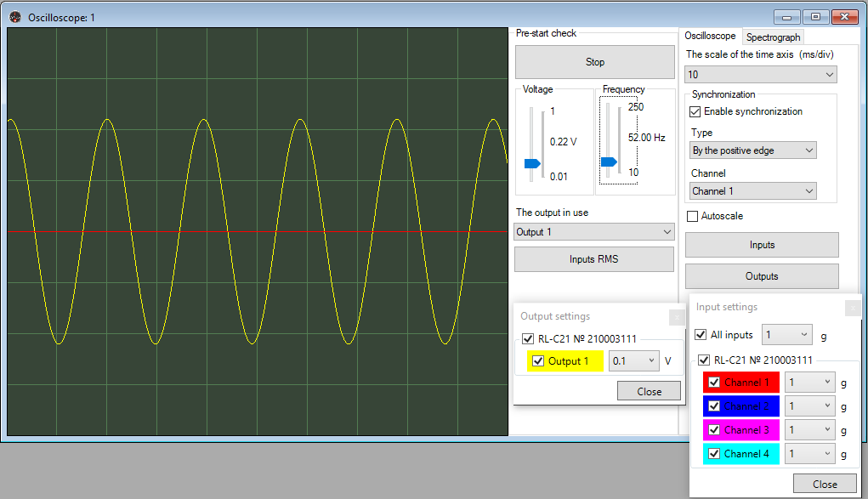Open the Channel 4 range dropdown

click(x=810, y=454)
